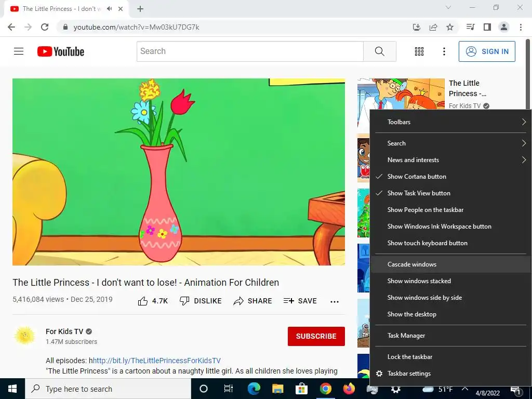The height and width of the screenshot is (399, 532).
Task: Click the SIGN IN button
Action: click(x=487, y=51)
